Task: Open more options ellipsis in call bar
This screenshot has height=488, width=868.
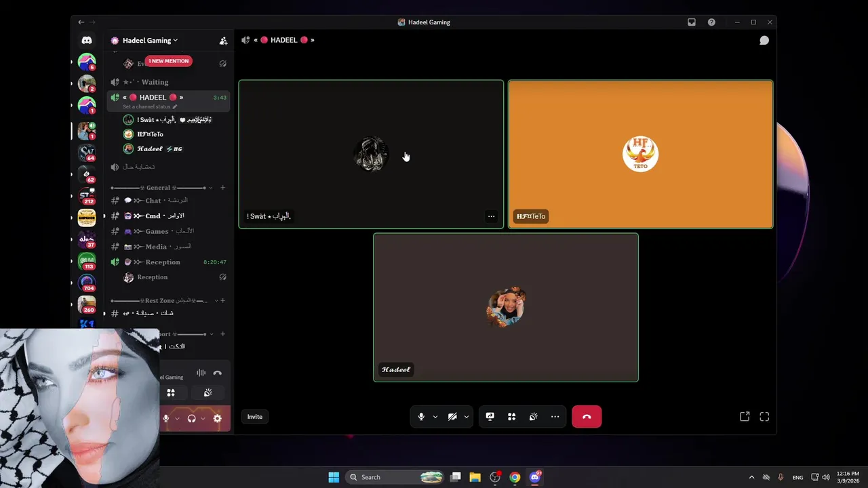Action: (x=555, y=417)
